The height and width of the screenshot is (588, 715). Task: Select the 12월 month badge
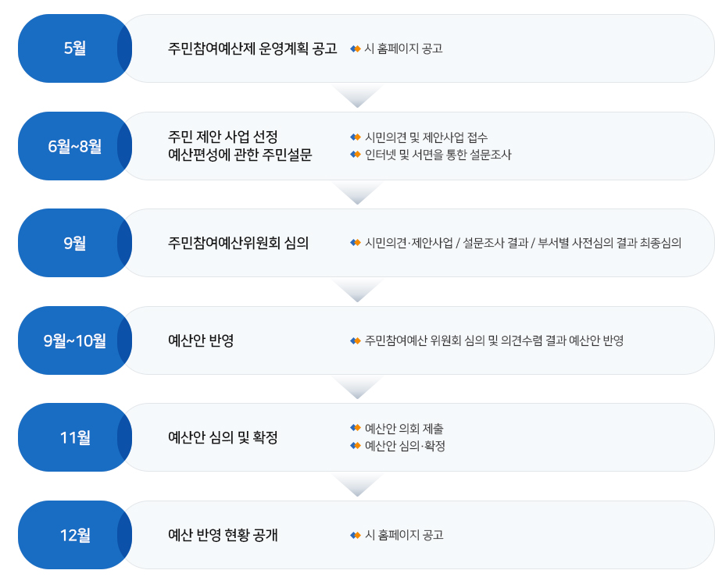75,535
